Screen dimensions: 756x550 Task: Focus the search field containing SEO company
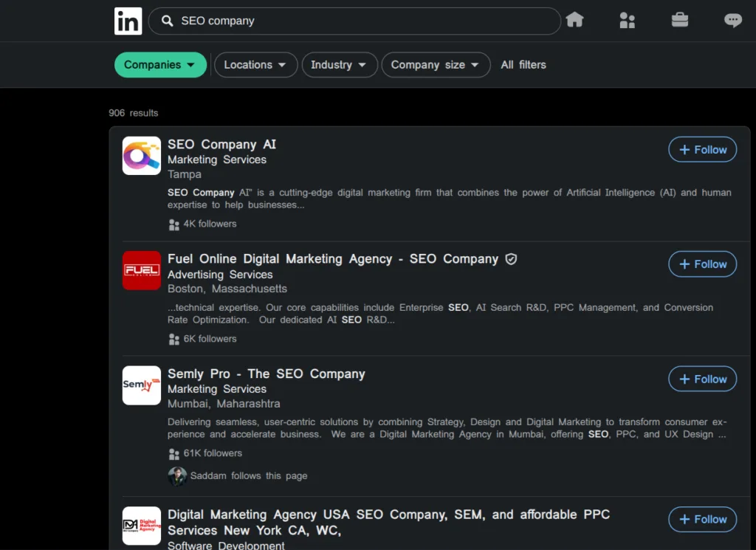pos(354,21)
